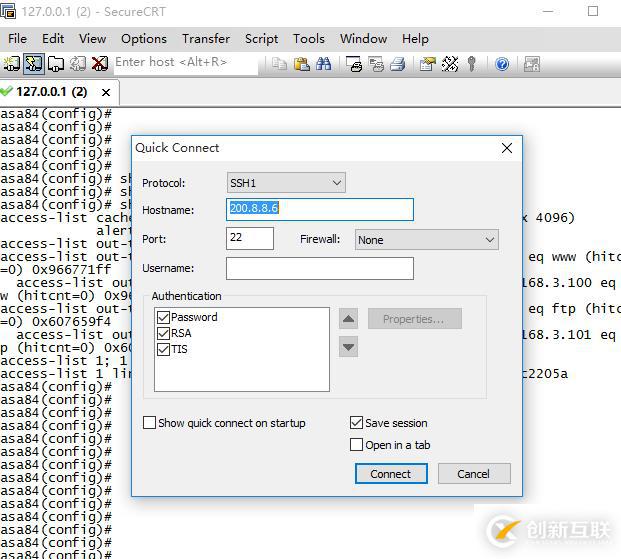Image resolution: width=621 pixels, height=559 pixels.
Task: Toggle the RSA authentication checkbox
Action: 163,333
